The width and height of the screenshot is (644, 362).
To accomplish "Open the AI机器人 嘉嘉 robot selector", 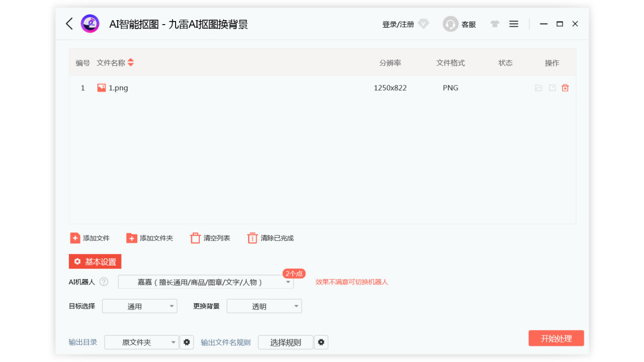I will (x=205, y=282).
